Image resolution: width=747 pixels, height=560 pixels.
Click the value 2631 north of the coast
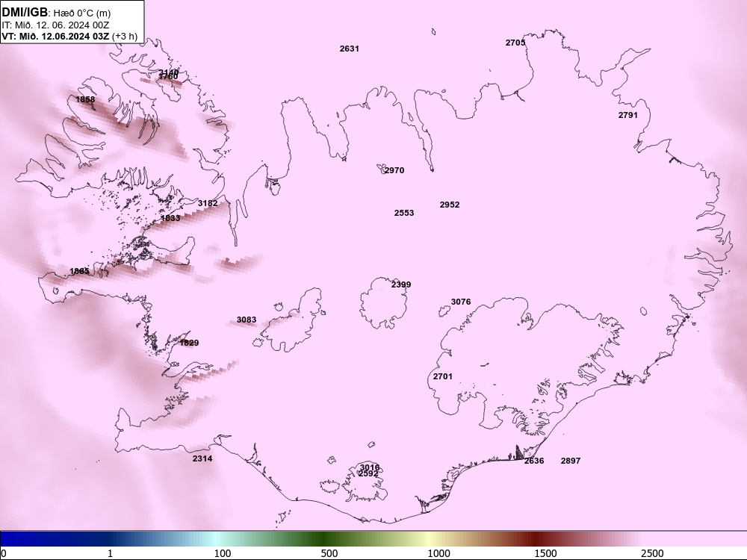[x=349, y=49]
